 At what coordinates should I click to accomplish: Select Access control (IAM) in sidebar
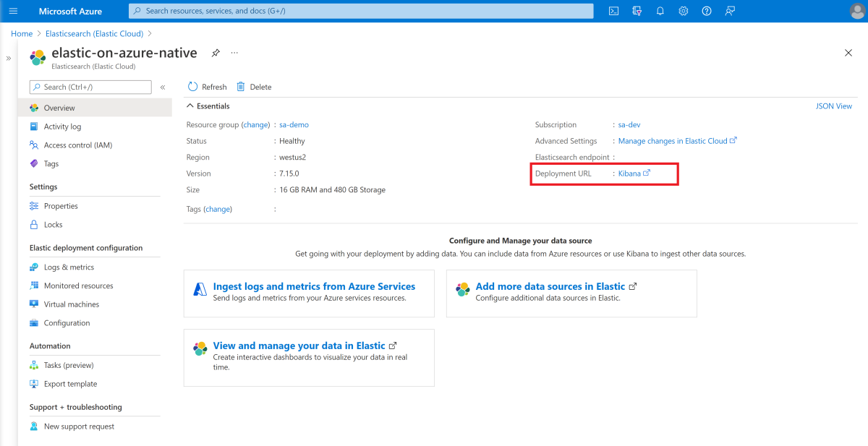(77, 145)
